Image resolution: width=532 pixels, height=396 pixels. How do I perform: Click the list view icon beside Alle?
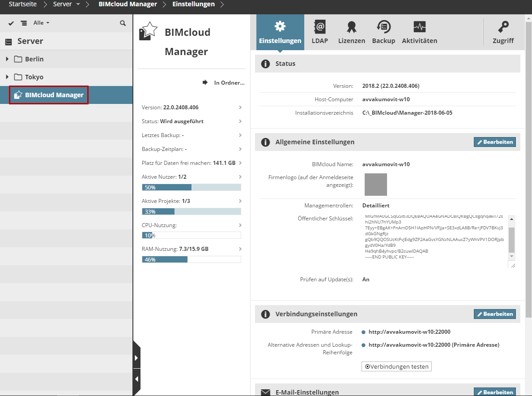tap(24, 23)
